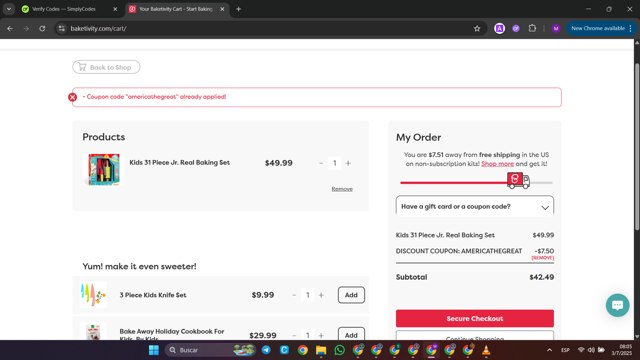Click the browser forward arrow
The height and width of the screenshot is (360, 640).
[x=26, y=29]
